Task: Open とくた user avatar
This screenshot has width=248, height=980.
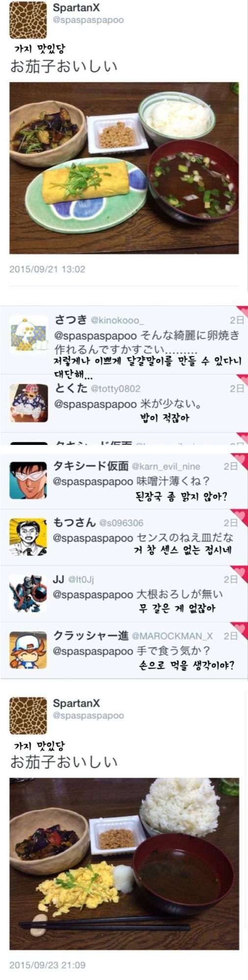Action: pos(28,403)
